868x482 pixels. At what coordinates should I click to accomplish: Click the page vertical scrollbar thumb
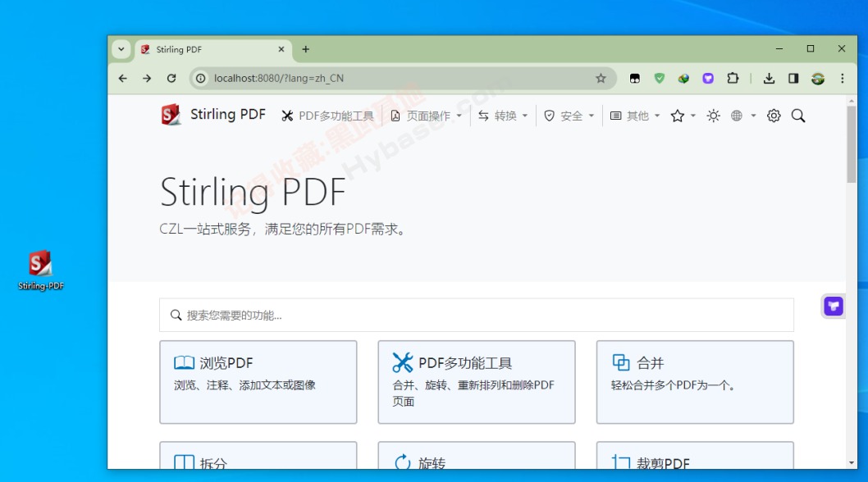pyautogui.click(x=852, y=144)
